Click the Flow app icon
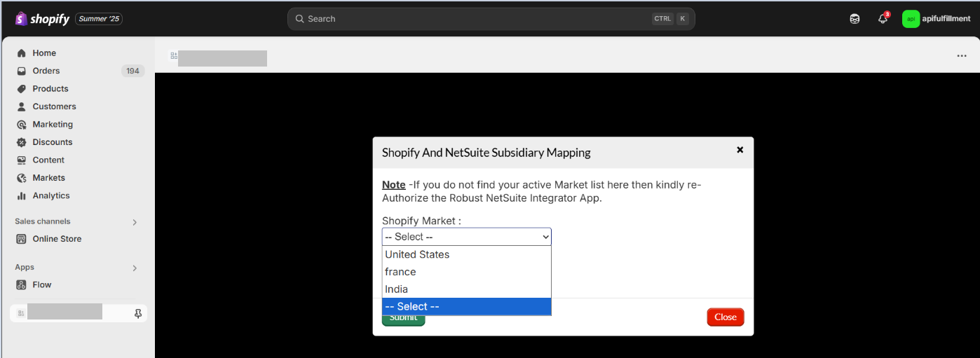 (x=21, y=284)
